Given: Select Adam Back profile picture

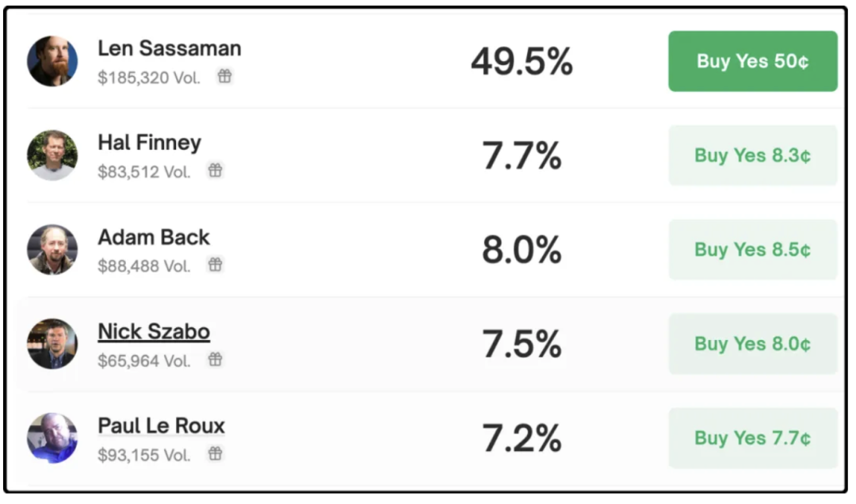Looking at the screenshot, I should click(x=52, y=250).
